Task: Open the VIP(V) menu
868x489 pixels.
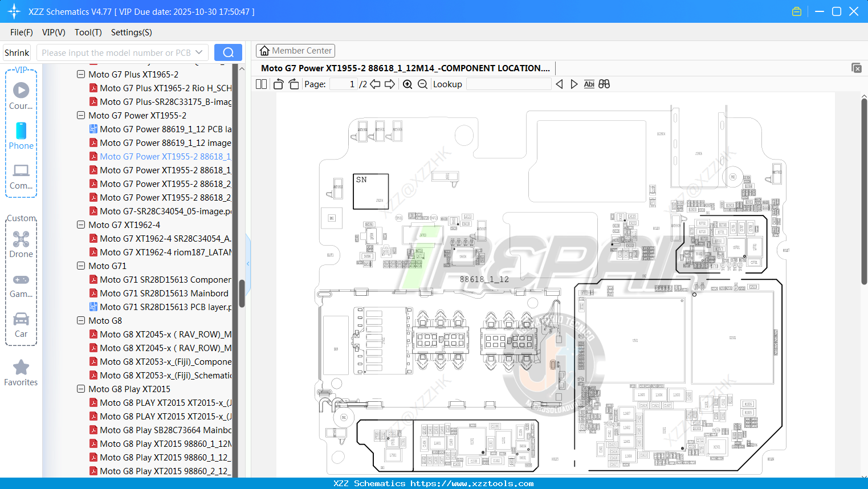Action: click(53, 32)
